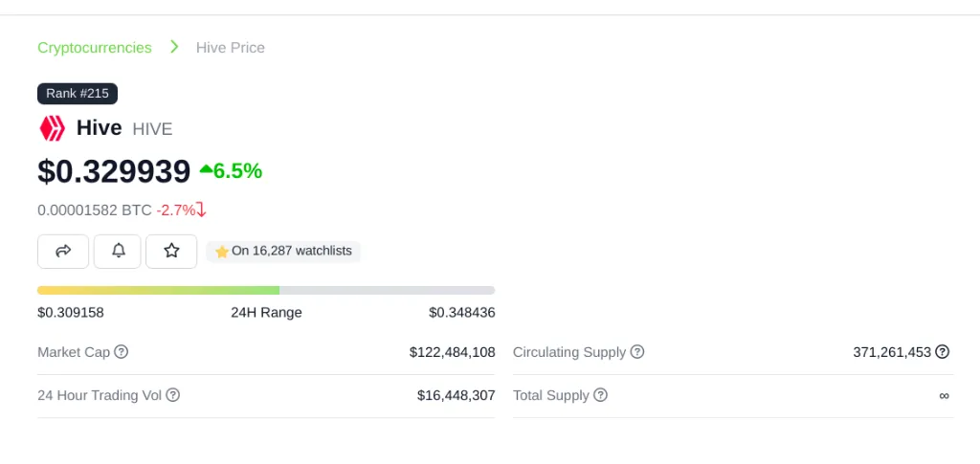Click help icon beside 371,261,453 value
Image resolution: width=980 pixels, height=464 pixels.
(942, 352)
